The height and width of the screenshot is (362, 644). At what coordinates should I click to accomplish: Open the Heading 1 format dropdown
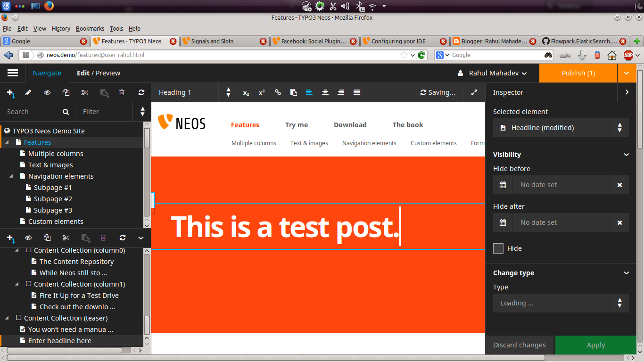195,92
